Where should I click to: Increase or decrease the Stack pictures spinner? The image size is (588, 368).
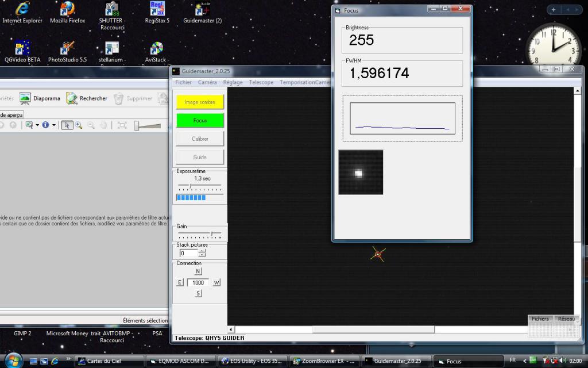tap(202, 253)
